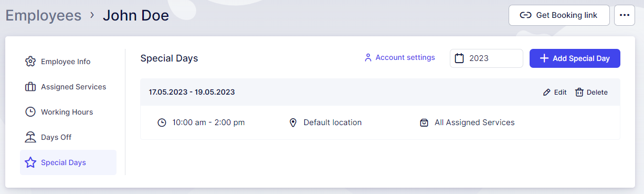Click the Default location pin icon
Image resolution: width=644 pixels, height=194 pixels.
point(293,122)
